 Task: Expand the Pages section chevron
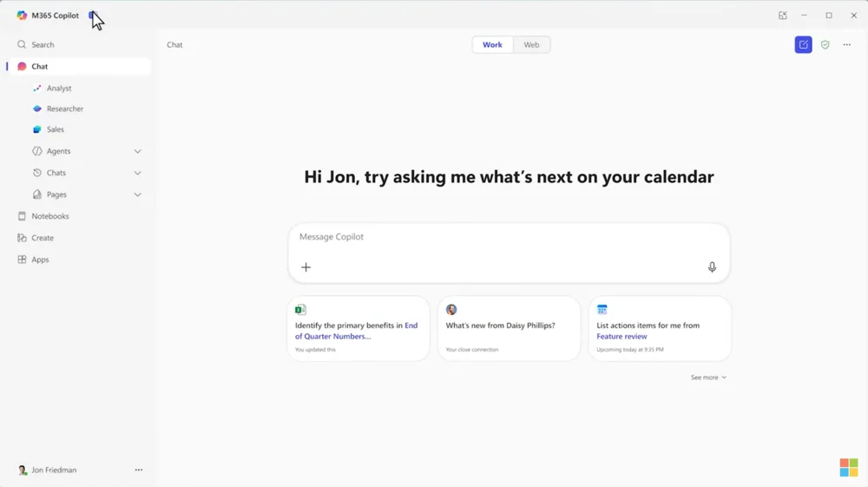[x=137, y=194]
